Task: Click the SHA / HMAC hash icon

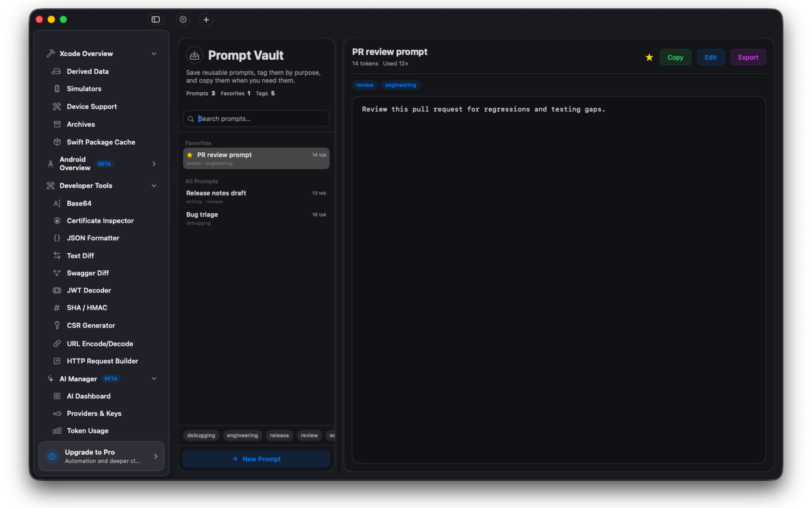Action: (57, 308)
